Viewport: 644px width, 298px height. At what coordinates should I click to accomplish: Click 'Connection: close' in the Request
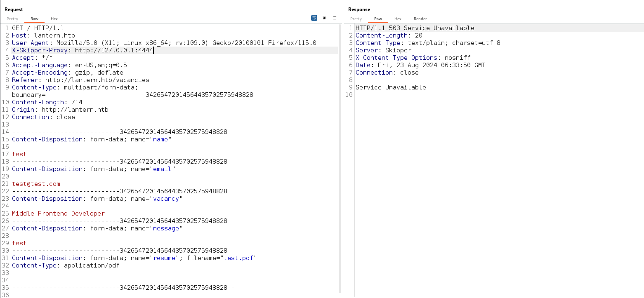click(43, 117)
